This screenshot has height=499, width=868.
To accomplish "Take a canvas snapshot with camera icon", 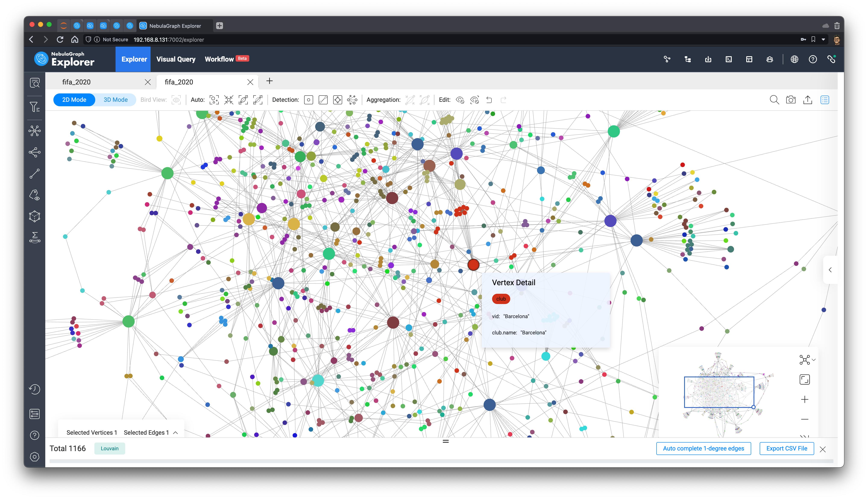I will 791,100.
